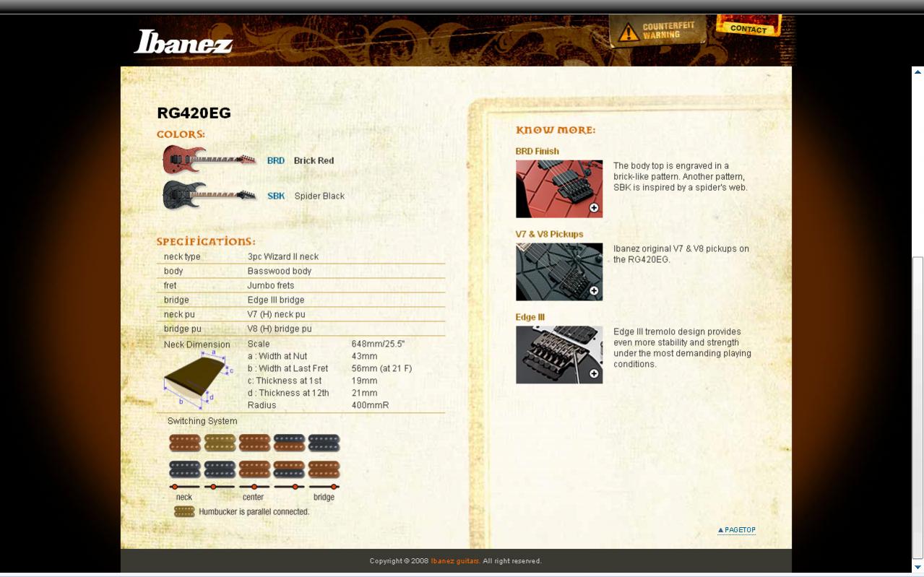Click the '56mm (at 21 F)' value
Screen dimensions: 924x577
(382, 369)
